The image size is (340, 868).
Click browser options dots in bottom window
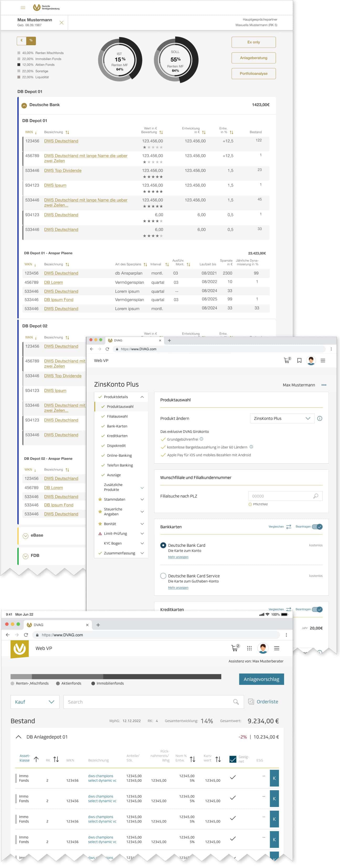point(286,635)
